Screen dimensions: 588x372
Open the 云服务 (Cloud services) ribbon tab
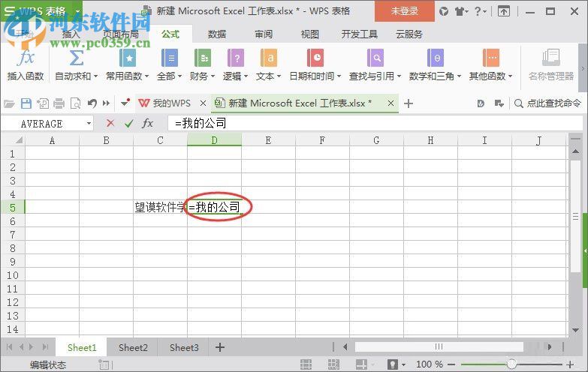(409, 34)
